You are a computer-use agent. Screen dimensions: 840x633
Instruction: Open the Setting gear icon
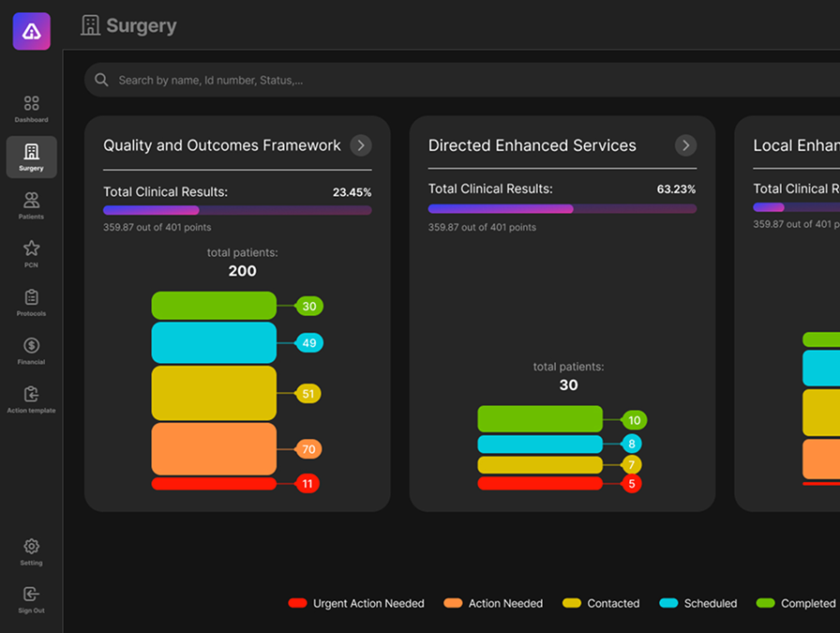[x=31, y=547]
